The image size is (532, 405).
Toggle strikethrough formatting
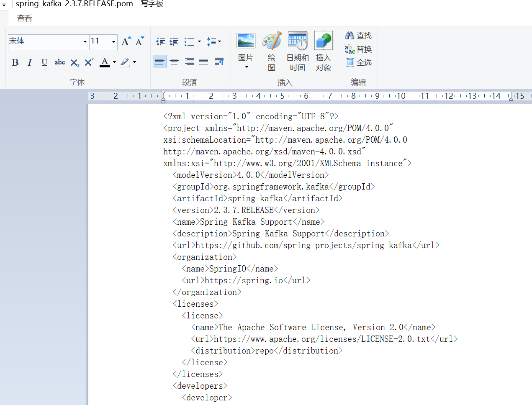coord(59,62)
